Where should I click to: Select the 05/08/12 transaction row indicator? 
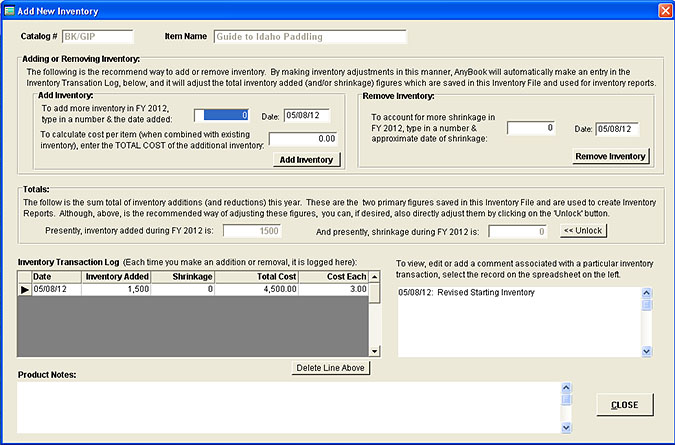(x=25, y=289)
